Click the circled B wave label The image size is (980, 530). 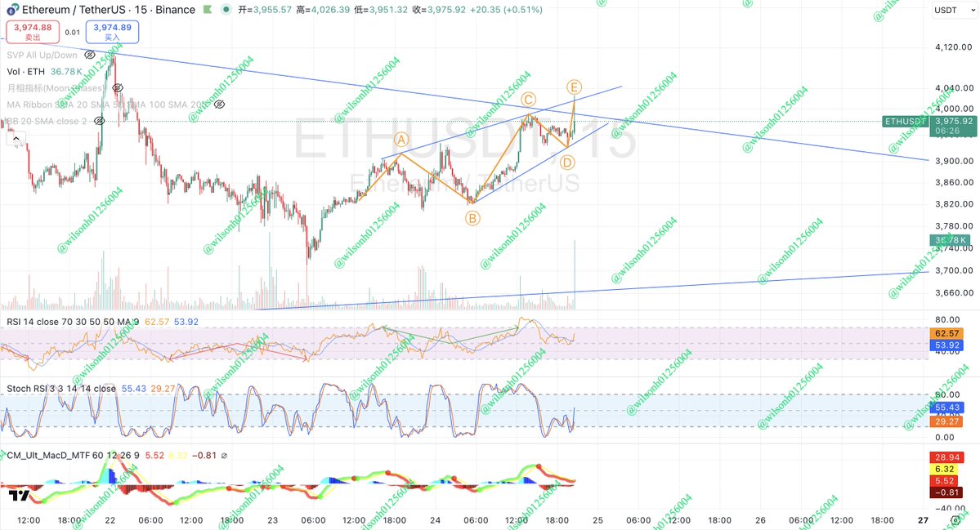pyautogui.click(x=472, y=219)
